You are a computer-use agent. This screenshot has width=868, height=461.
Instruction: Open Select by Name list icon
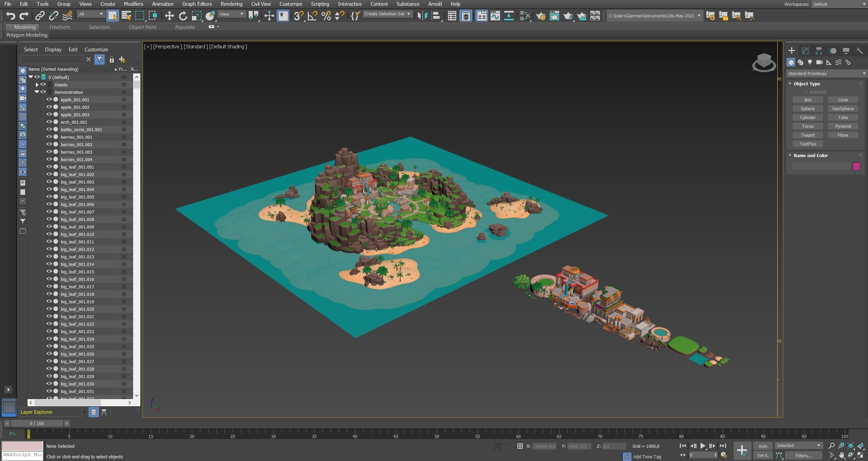coord(126,16)
